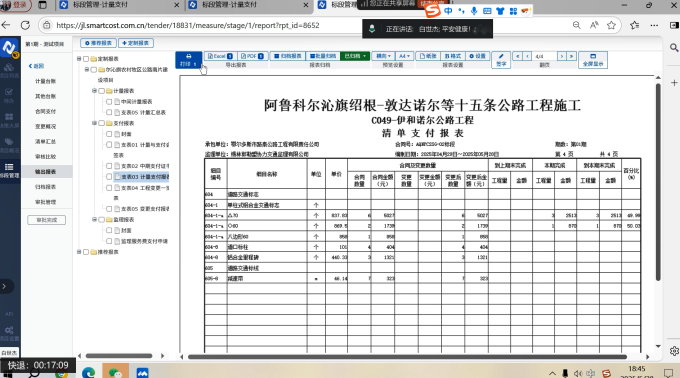Jump to the first report page
Screen dimensions: 680x378
pos(517,56)
